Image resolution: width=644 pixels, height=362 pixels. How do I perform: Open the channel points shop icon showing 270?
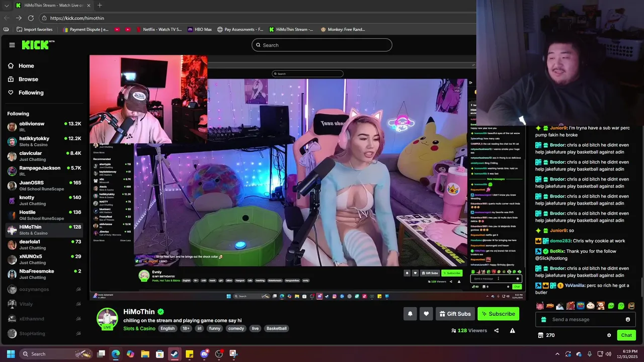tap(541, 335)
